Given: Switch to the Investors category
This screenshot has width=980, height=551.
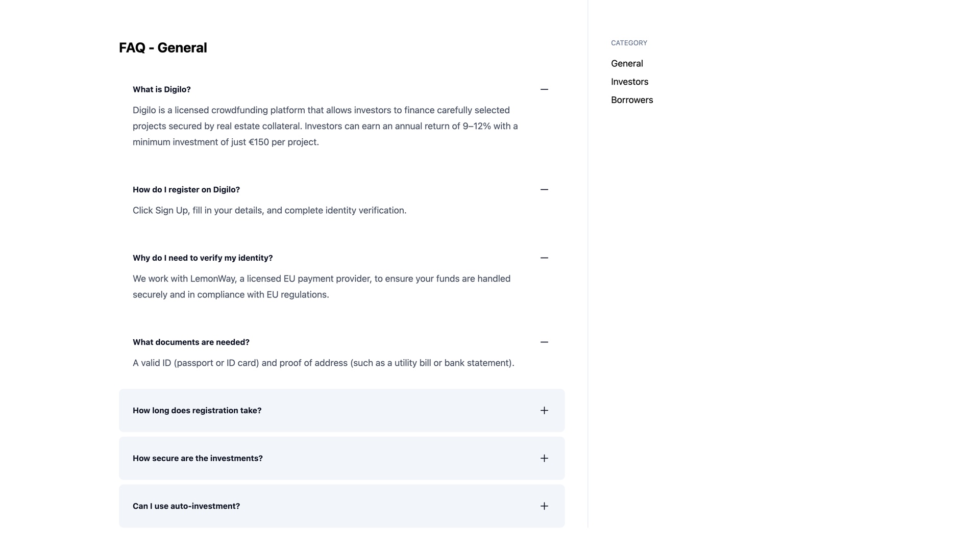Looking at the screenshot, I should tap(629, 82).
